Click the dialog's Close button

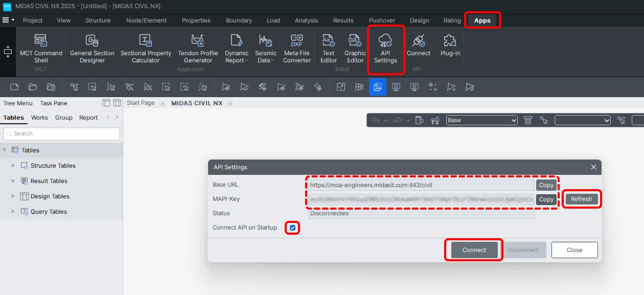pos(574,250)
